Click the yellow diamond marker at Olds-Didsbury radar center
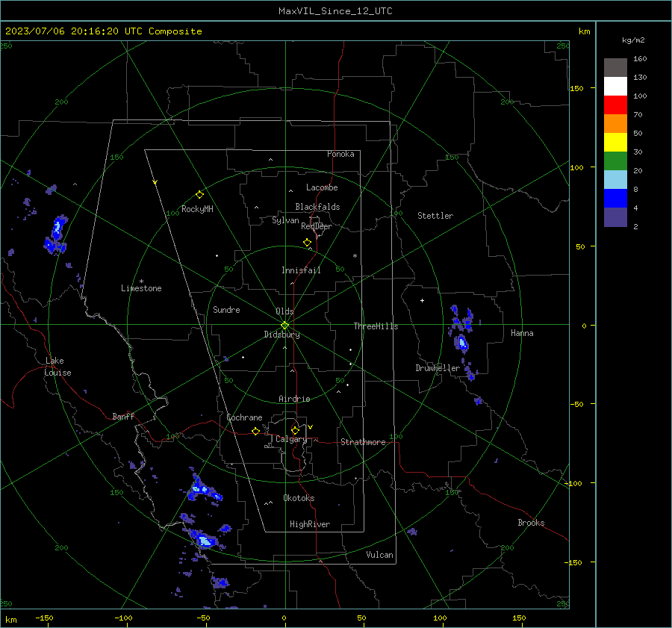The height and width of the screenshot is (628, 672). 284,326
